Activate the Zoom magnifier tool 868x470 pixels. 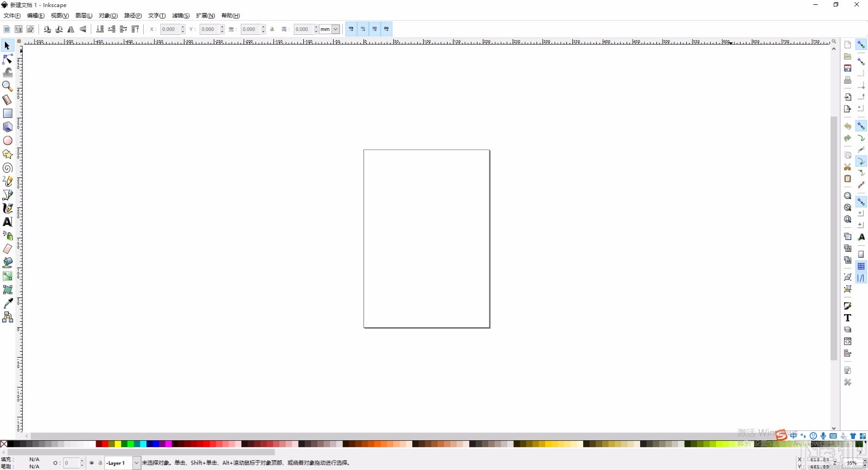pyautogui.click(x=8, y=86)
